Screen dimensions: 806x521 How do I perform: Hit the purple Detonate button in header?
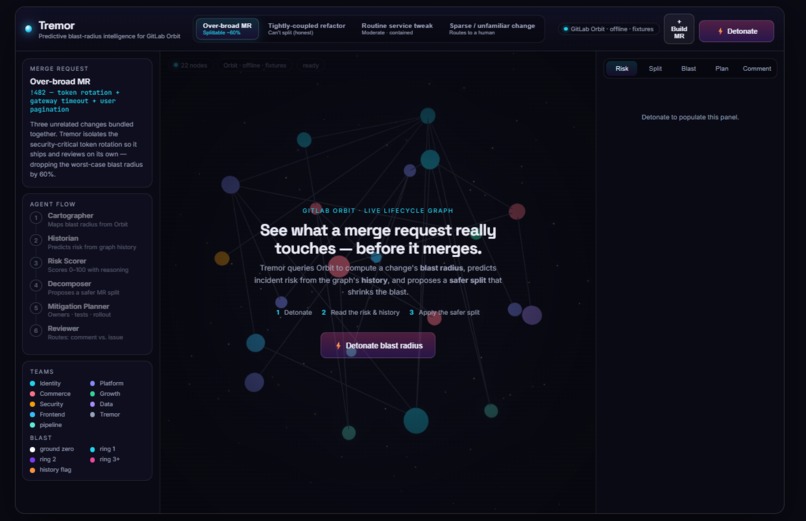pos(736,31)
